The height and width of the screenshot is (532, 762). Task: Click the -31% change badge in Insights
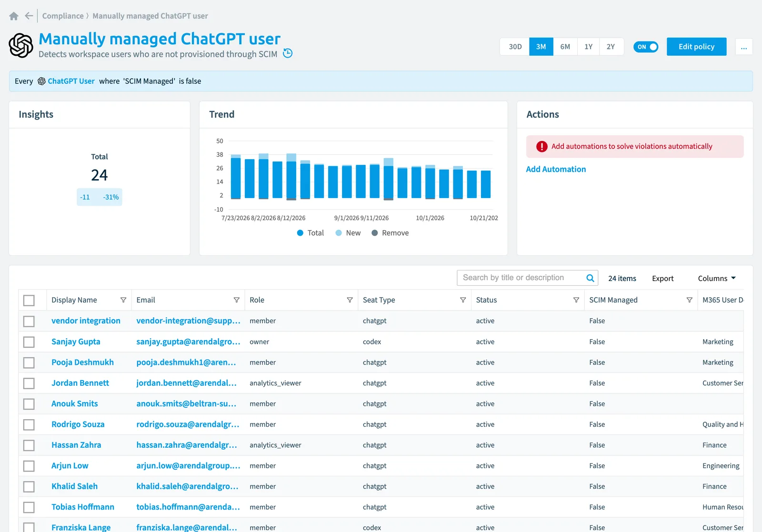(111, 197)
